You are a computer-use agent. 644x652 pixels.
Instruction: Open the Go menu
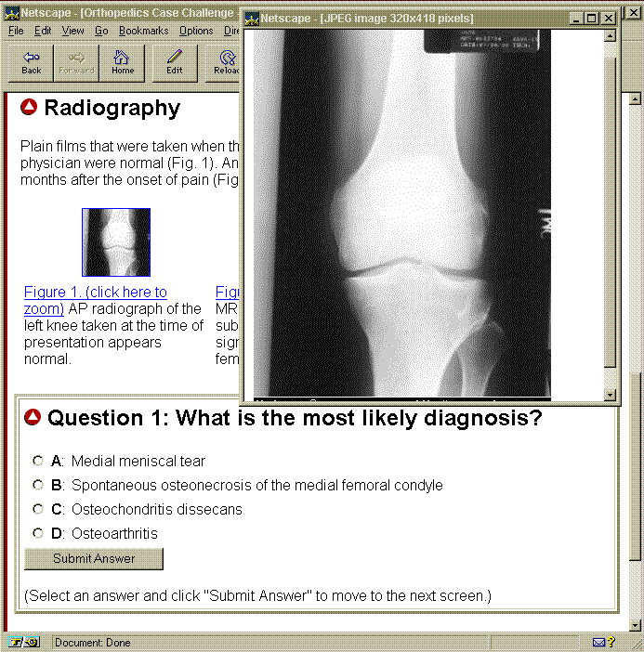pos(101,31)
